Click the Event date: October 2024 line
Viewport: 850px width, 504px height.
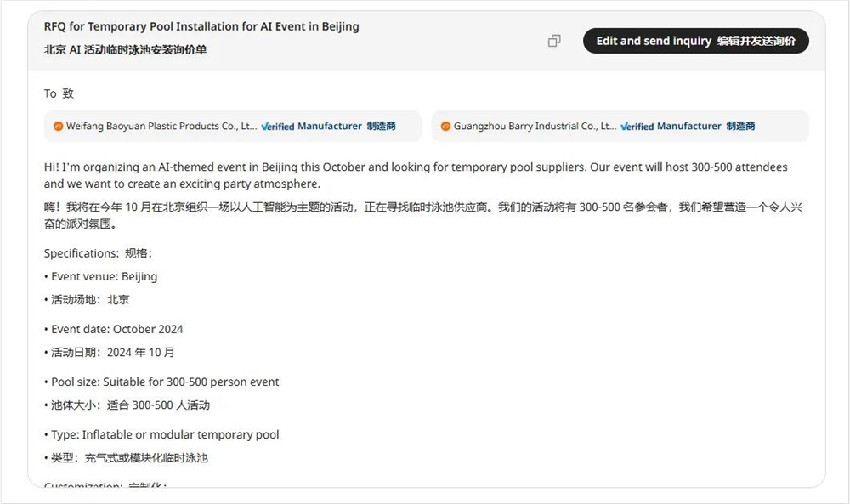pyautogui.click(x=116, y=329)
